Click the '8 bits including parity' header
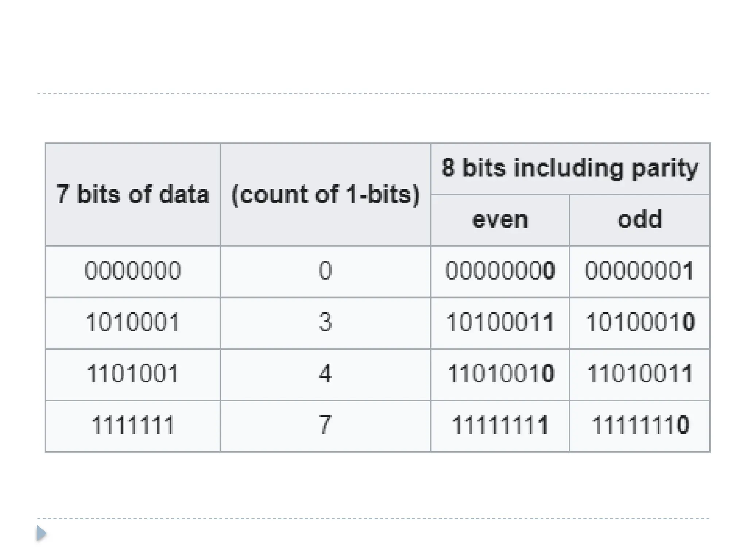The width and height of the screenshot is (747, 560). [570, 168]
